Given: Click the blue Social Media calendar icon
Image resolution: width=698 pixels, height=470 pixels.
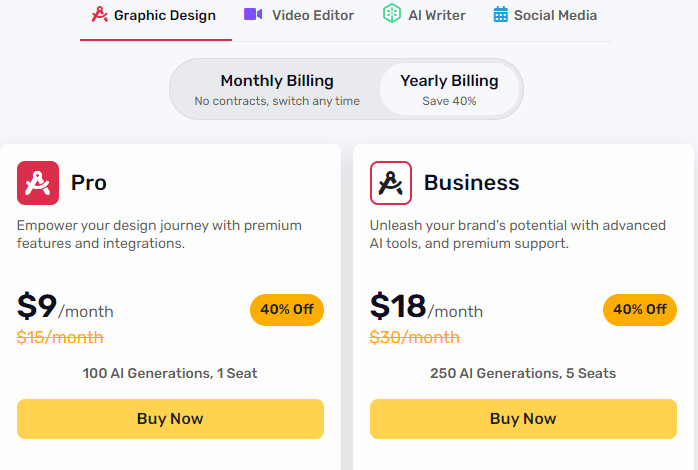Looking at the screenshot, I should pyautogui.click(x=500, y=14).
